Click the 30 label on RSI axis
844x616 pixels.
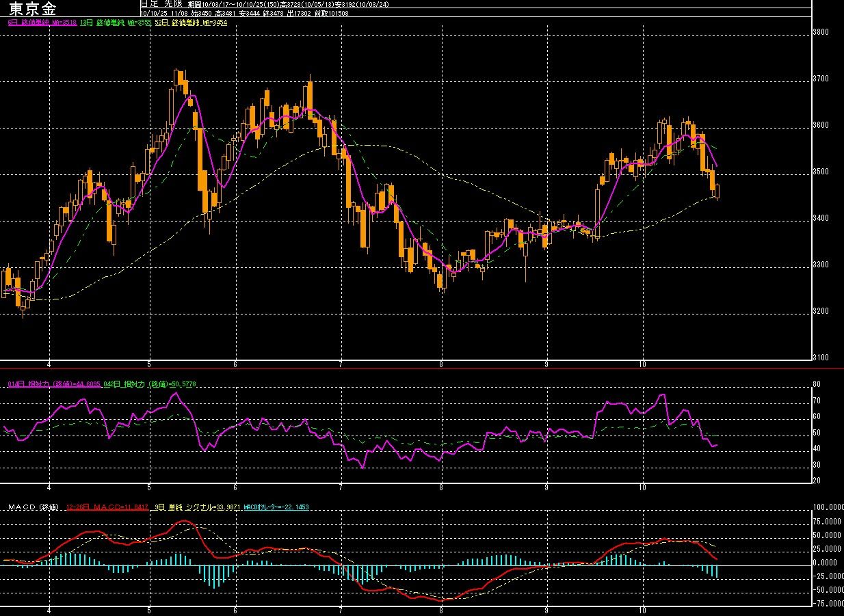pyautogui.click(x=817, y=466)
